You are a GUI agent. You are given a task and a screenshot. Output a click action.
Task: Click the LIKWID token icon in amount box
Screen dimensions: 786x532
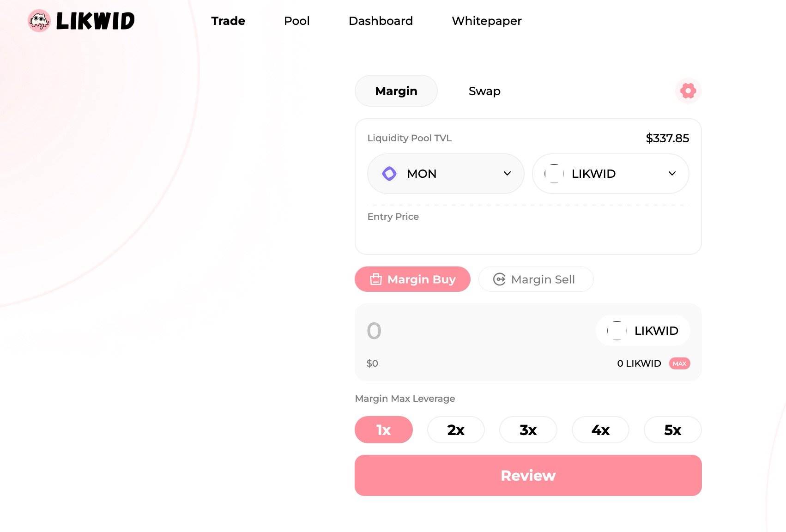pyautogui.click(x=617, y=331)
